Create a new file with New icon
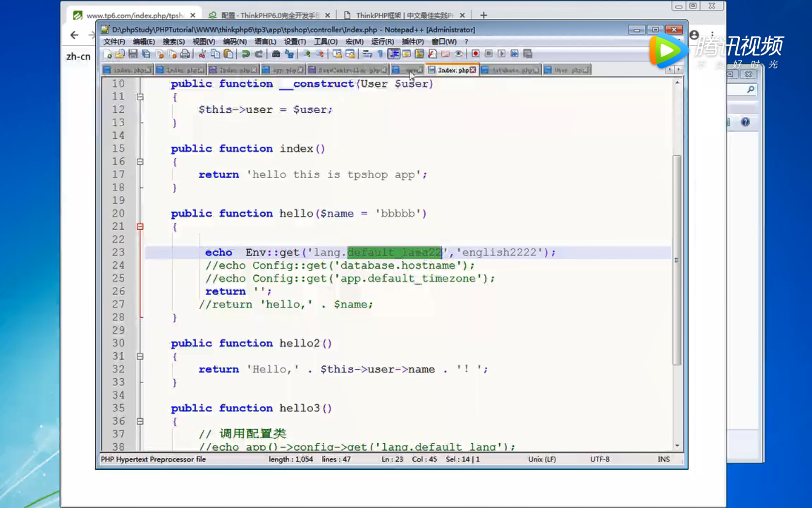The image size is (812, 508). click(x=107, y=54)
